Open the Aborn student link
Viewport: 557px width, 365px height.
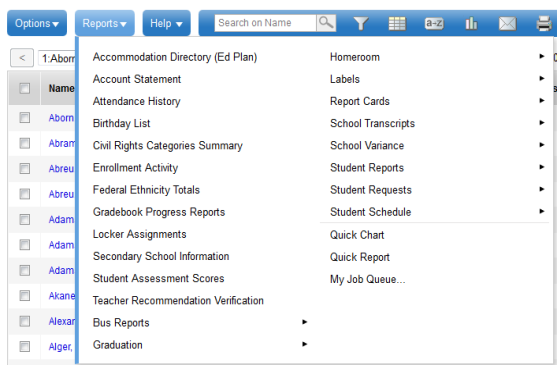[61, 118]
